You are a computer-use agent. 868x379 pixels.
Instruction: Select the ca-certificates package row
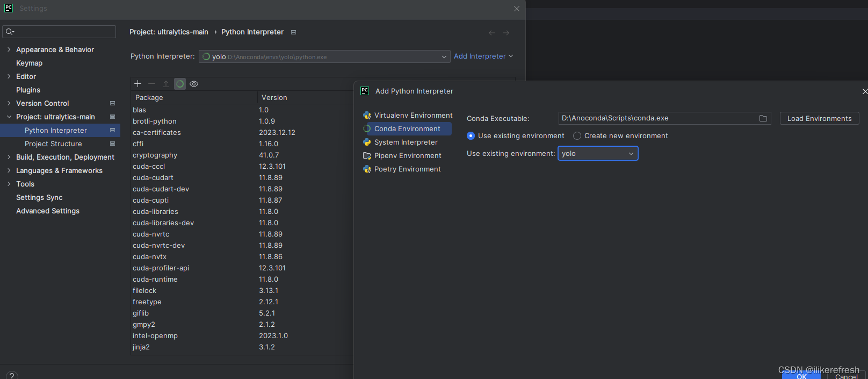point(242,133)
